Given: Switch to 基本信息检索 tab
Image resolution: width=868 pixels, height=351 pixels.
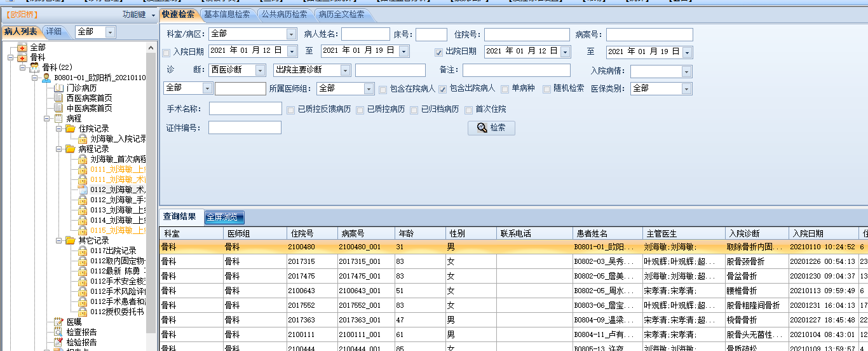Looking at the screenshot, I should tap(228, 14).
